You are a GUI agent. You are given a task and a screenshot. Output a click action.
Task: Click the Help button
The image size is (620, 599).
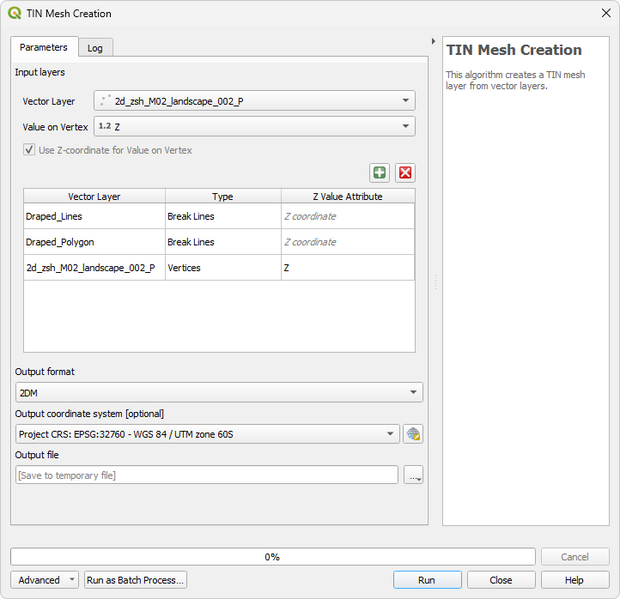[x=574, y=580]
